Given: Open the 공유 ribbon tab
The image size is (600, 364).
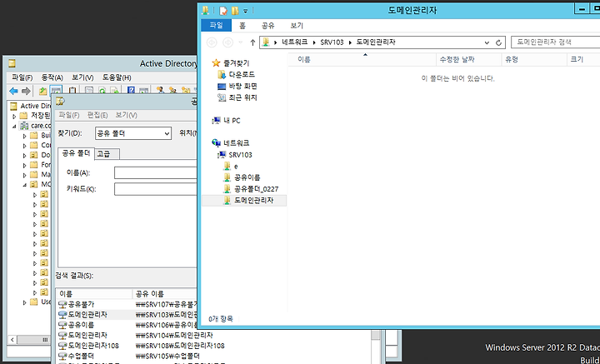Looking at the screenshot, I should tap(267, 26).
